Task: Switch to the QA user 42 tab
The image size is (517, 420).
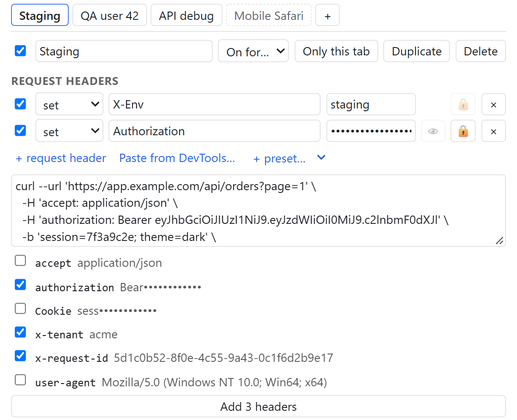Action: (109, 15)
